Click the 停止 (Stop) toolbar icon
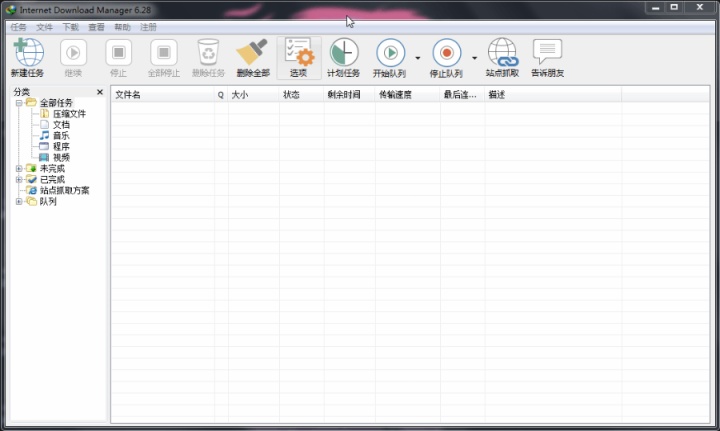The width and height of the screenshot is (720, 431). pos(118,53)
